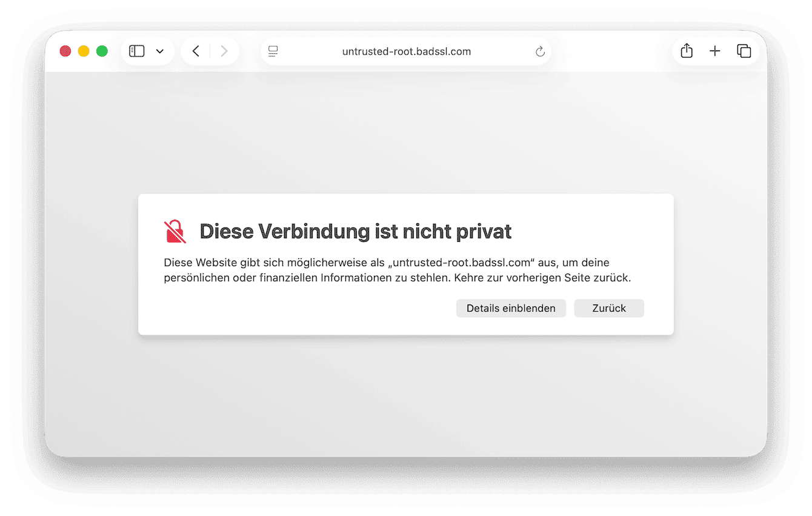Reload the page via the reload icon
This screenshot has width=812, height=516.
coord(540,52)
